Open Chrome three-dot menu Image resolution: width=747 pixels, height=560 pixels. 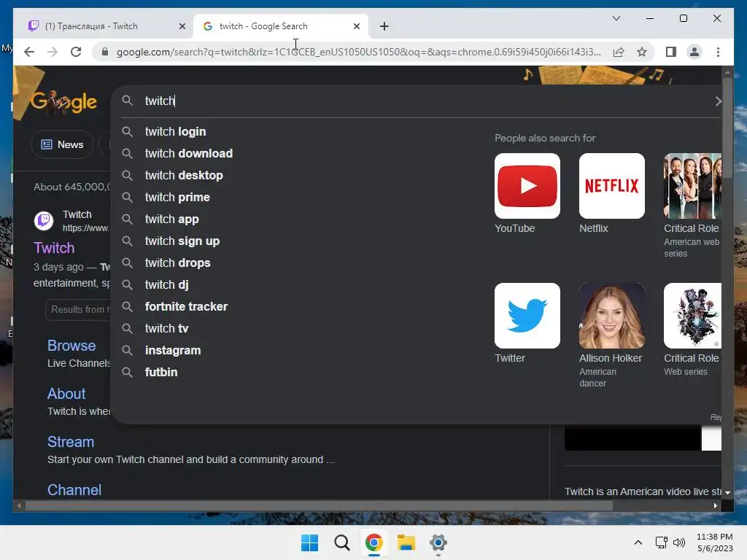718,52
